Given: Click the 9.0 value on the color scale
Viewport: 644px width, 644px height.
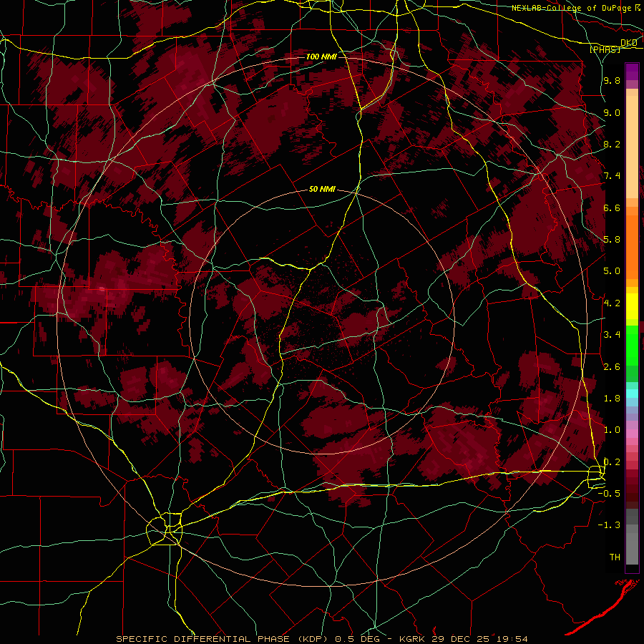Looking at the screenshot, I should pos(612,112).
